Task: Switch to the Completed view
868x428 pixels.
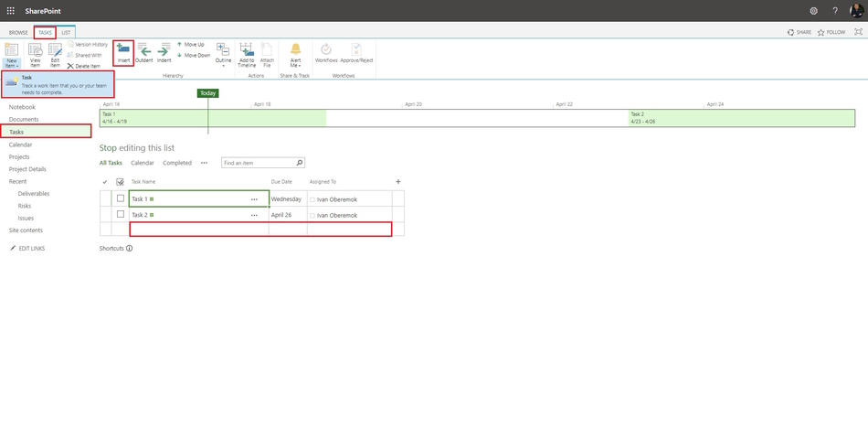Action: [177, 163]
